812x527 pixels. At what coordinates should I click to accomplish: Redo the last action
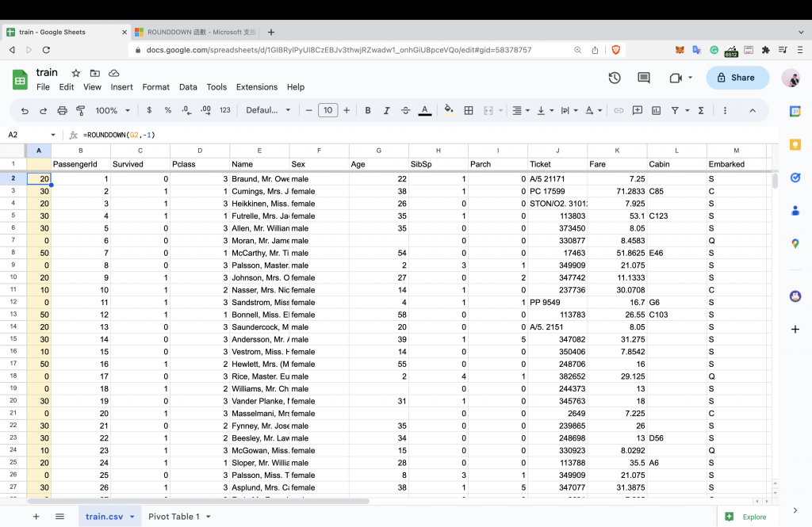43,110
